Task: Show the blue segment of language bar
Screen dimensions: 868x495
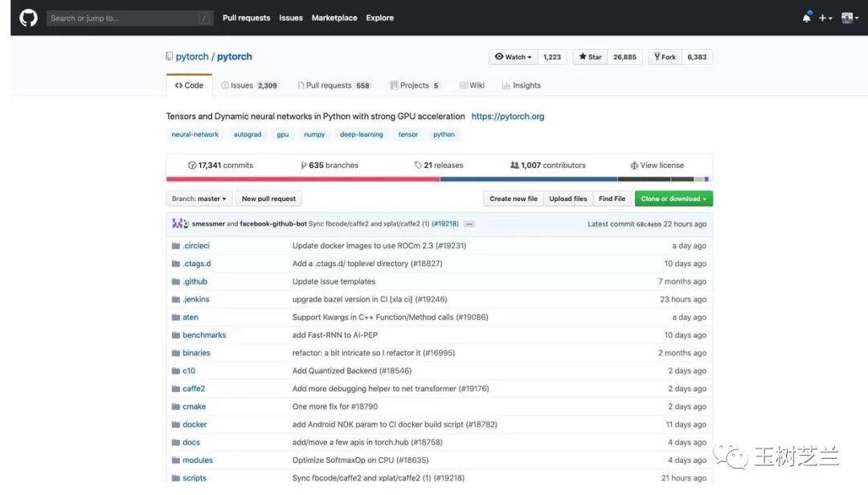Action: [529, 179]
